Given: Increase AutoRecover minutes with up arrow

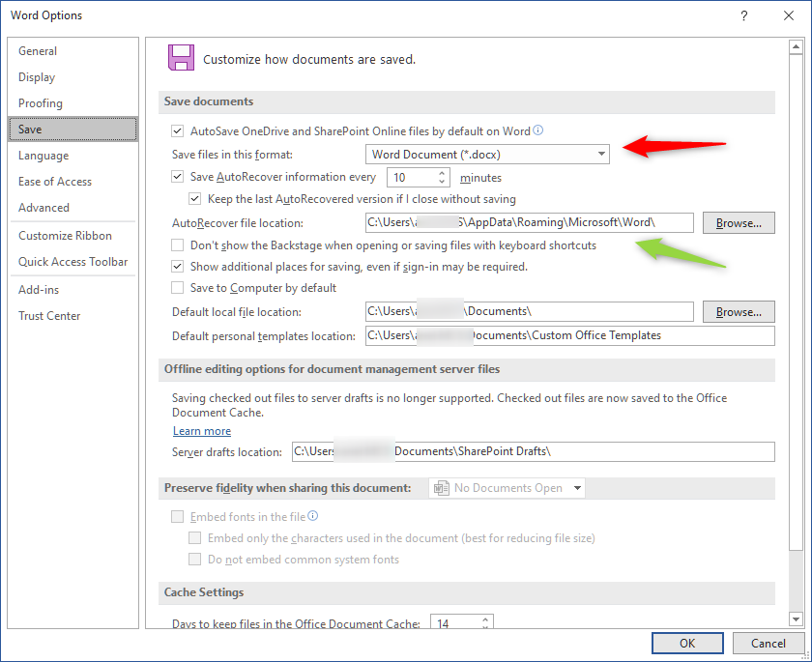Looking at the screenshot, I should coord(441,173).
